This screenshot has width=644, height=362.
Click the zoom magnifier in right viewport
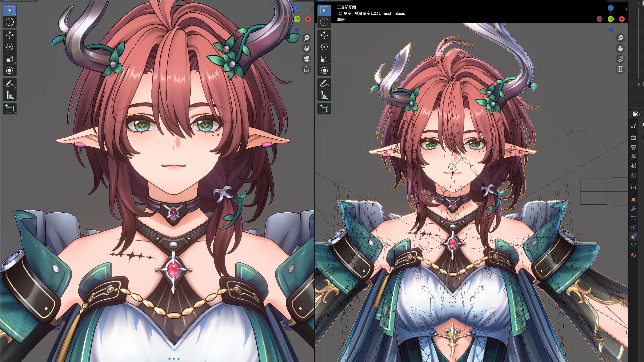tap(620, 38)
